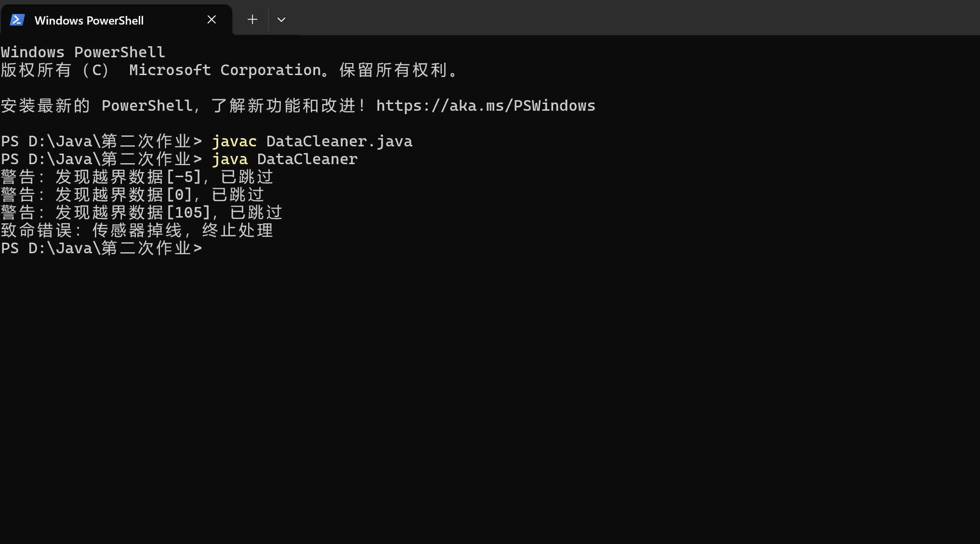Click the 保留所有权利 text
980x544 pixels.
394,70
